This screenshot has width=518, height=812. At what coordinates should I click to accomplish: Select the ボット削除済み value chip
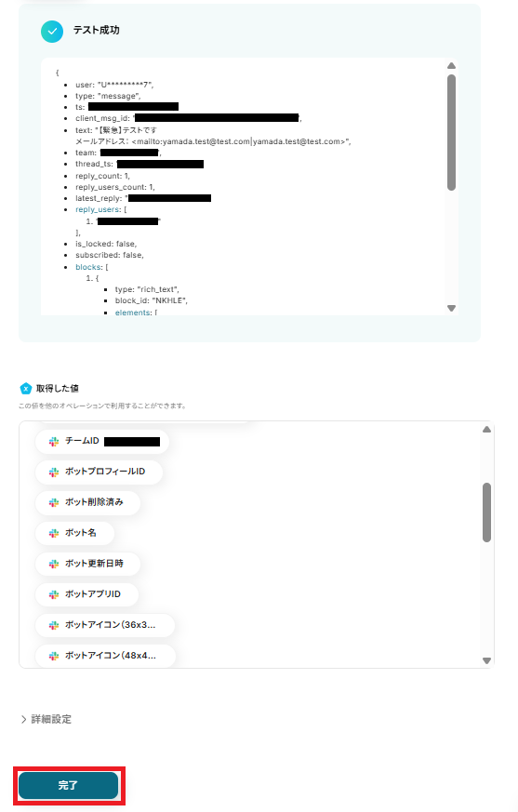(x=87, y=502)
